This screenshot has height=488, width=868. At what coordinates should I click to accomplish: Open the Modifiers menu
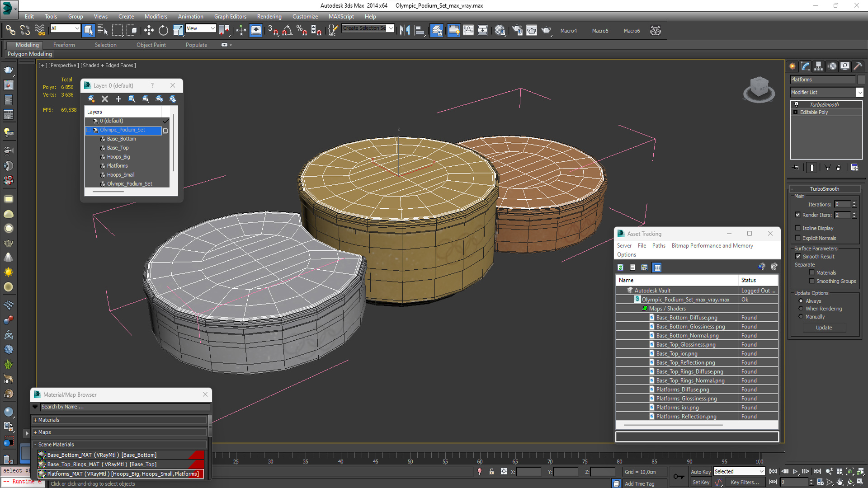click(156, 16)
